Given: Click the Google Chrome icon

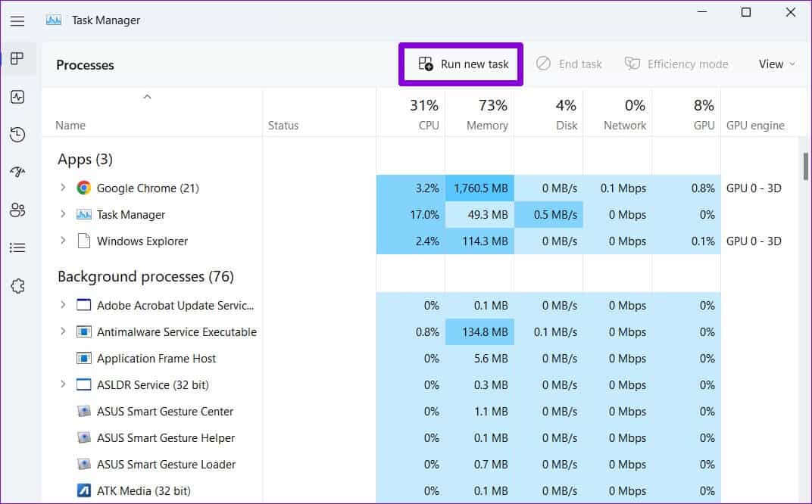Looking at the screenshot, I should pyautogui.click(x=83, y=188).
